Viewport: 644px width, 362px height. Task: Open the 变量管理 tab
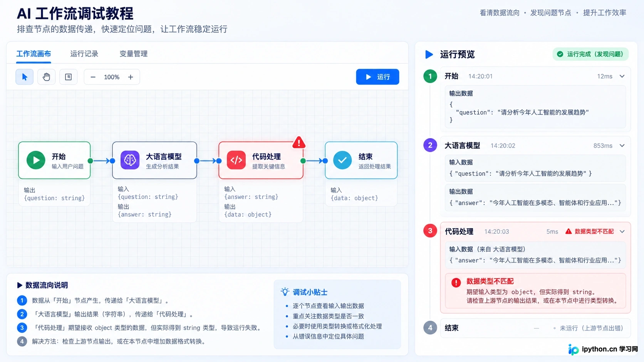pyautogui.click(x=133, y=54)
